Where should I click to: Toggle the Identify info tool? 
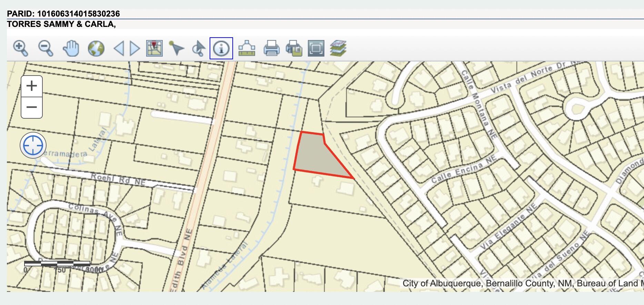coord(221,48)
